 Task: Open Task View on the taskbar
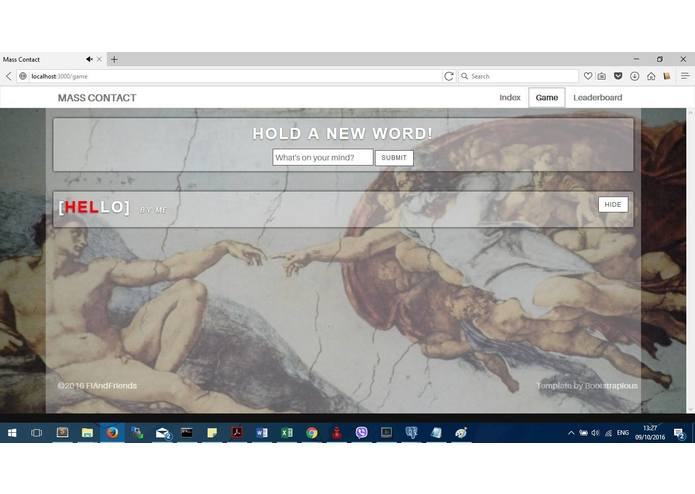tap(36, 432)
